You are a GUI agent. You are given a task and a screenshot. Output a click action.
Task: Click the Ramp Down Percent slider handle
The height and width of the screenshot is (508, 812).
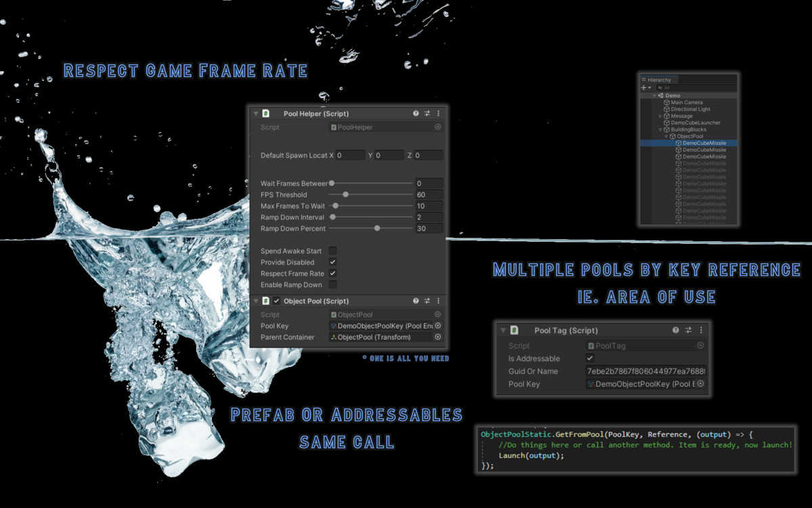(x=377, y=228)
